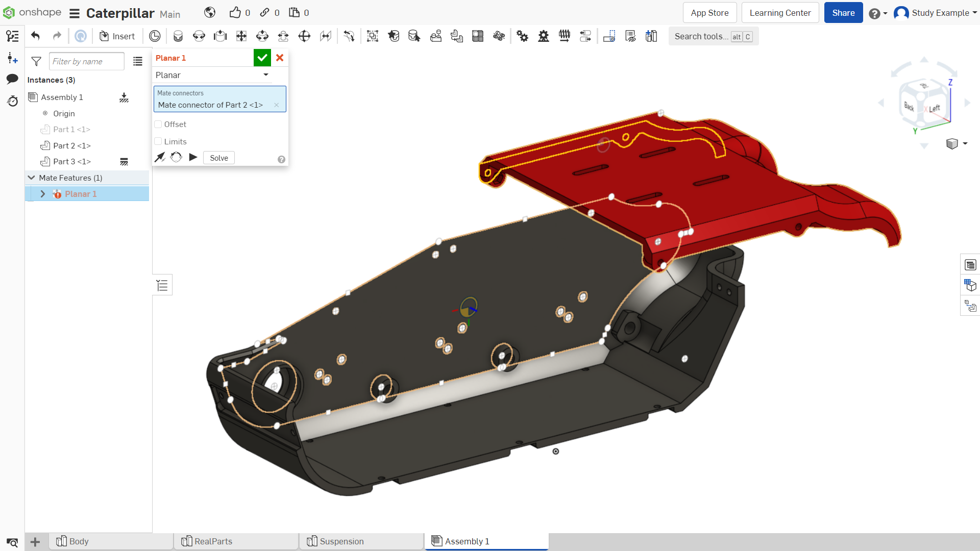Enable the Limits checkbox

click(x=158, y=141)
